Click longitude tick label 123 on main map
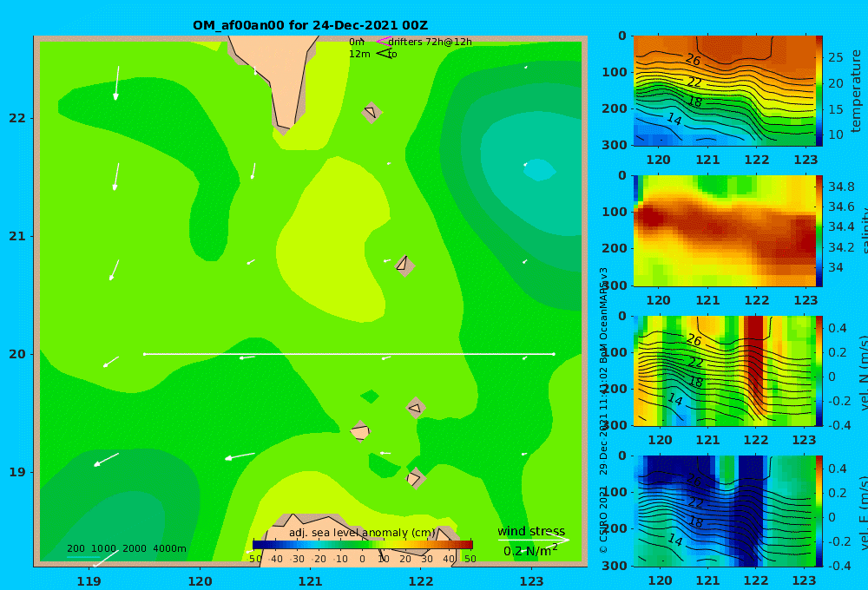The width and height of the screenshot is (868, 590). (x=532, y=581)
